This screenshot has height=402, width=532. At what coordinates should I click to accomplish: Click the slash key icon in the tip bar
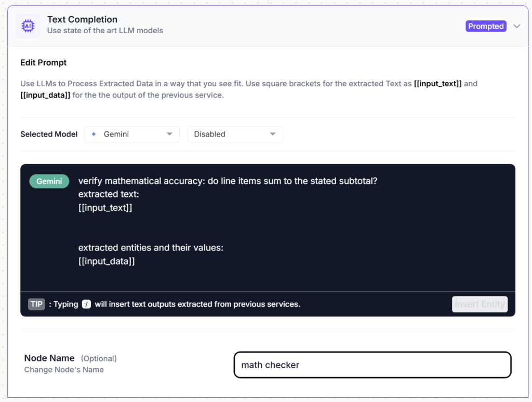(x=86, y=304)
